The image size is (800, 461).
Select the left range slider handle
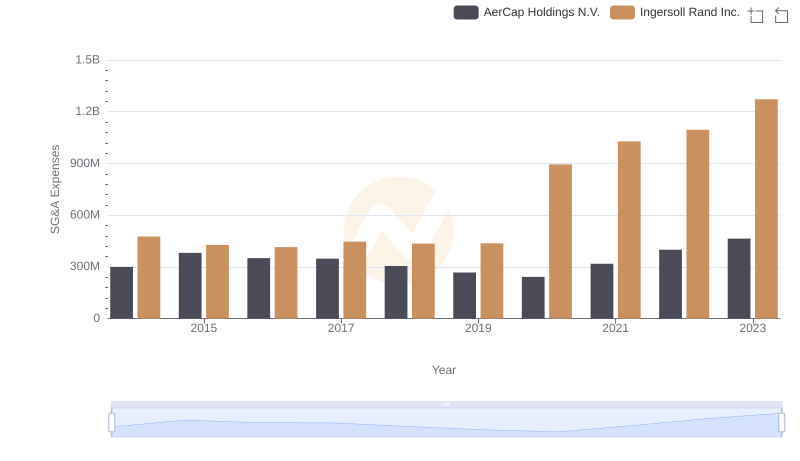tap(112, 422)
